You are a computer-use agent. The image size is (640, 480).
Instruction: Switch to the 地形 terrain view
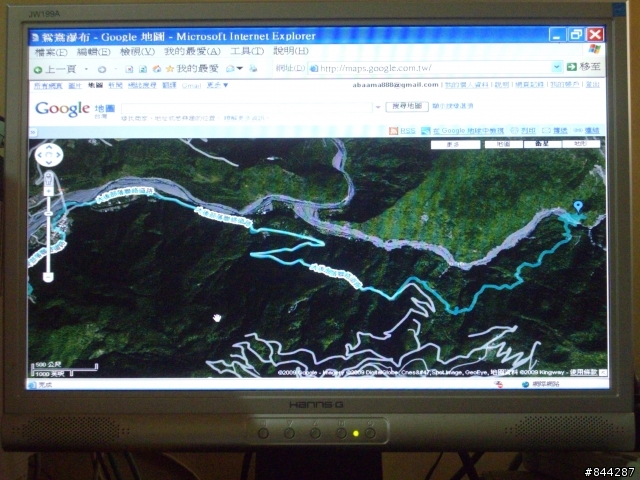[581, 144]
